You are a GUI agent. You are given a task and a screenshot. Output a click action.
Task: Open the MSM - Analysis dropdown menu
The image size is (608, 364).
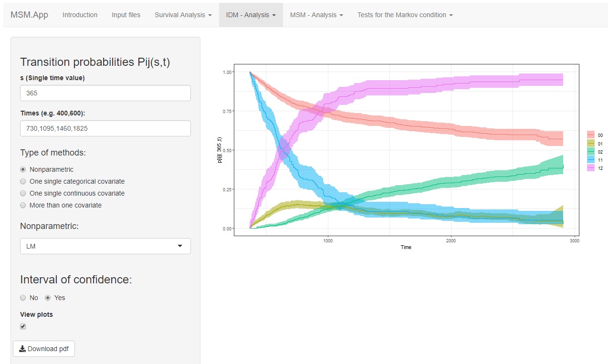pyautogui.click(x=316, y=15)
